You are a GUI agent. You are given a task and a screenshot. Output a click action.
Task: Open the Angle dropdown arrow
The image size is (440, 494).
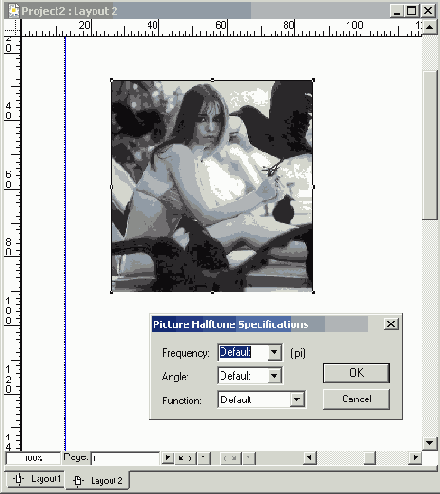pos(274,376)
